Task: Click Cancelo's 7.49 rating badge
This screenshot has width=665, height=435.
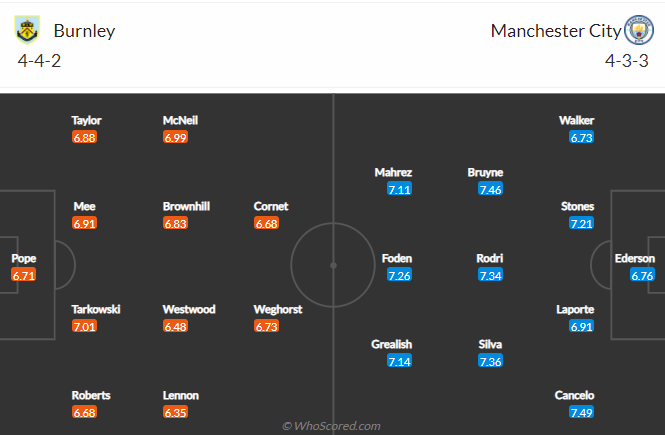Action: click(x=581, y=412)
